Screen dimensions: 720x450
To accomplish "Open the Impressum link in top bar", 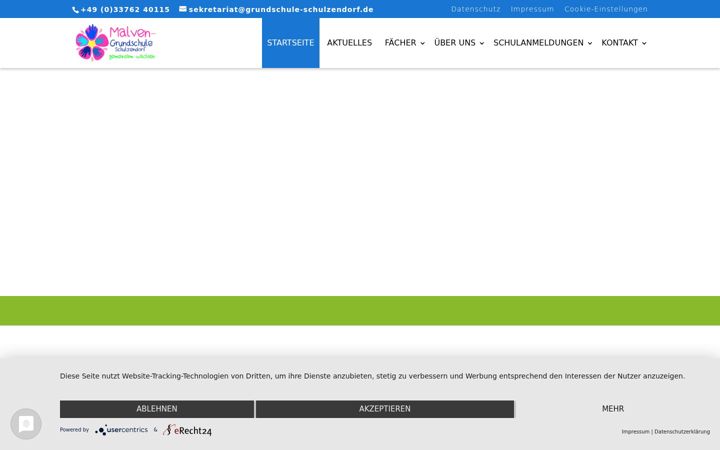I will point(532,9).
